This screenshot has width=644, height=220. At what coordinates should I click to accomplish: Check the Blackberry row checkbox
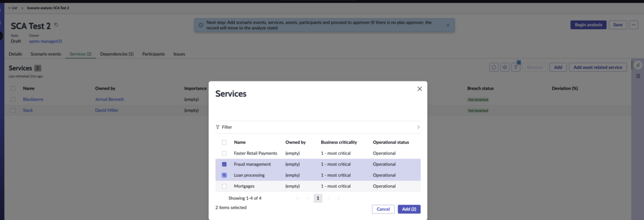[x=13, y=99]
